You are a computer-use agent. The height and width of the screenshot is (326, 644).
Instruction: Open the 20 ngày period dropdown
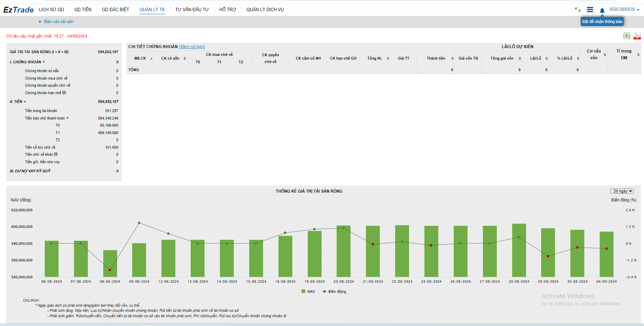click(622, 191)
